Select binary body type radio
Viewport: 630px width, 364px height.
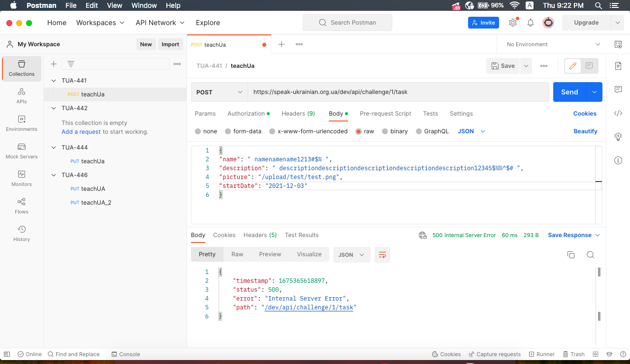[x=385, y=131]
